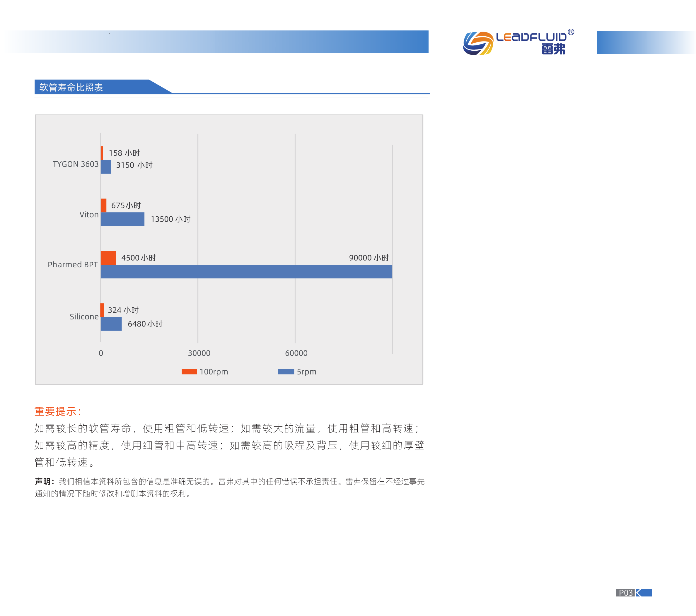Screen dimensions: 696x616
Task: Click the Leadfluid logo swirl icon
Action: tap(478, 43)
